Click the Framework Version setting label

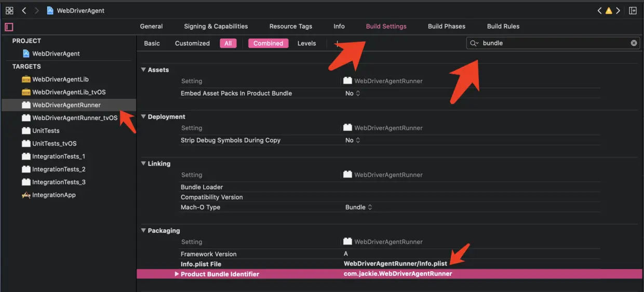(208, 254)
